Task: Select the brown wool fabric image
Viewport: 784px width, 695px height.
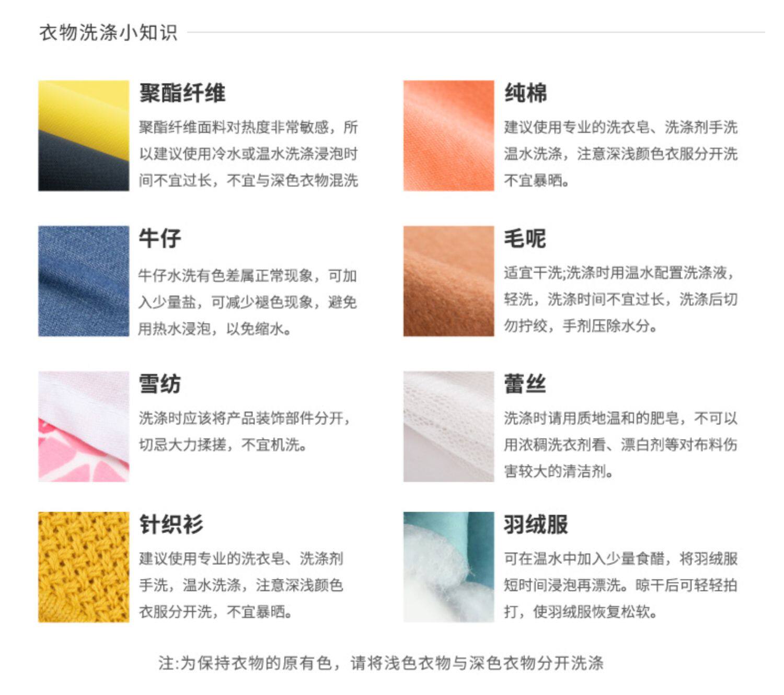Action: pos(448,281)
